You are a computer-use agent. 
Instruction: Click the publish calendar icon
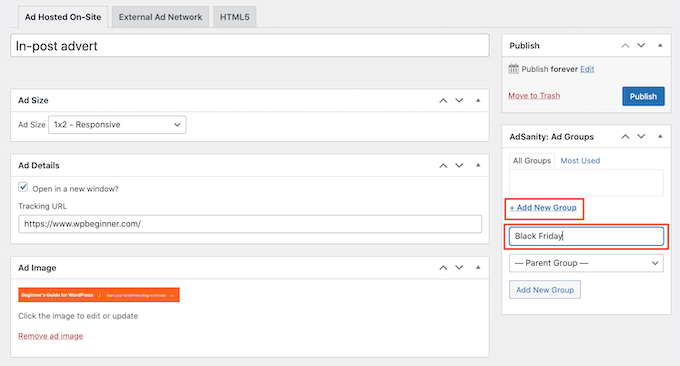pos(513,69)
